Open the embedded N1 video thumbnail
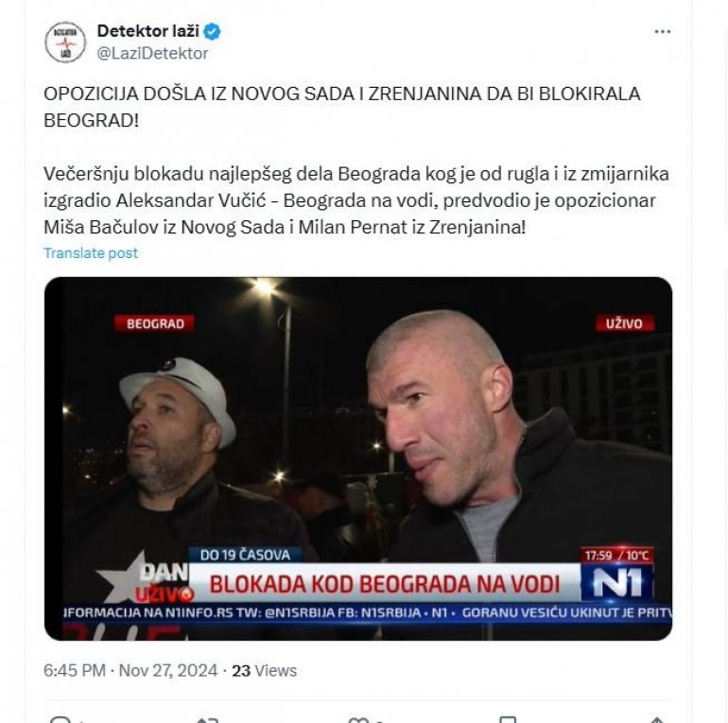The width and height of the screenshot is (728, 723). [358, 458]
